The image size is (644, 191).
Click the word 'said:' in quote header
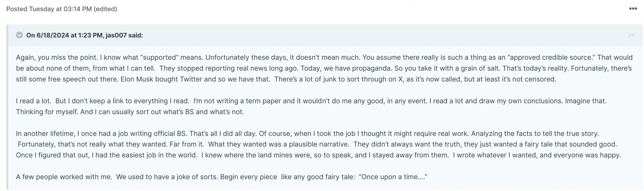pos(136,35)
